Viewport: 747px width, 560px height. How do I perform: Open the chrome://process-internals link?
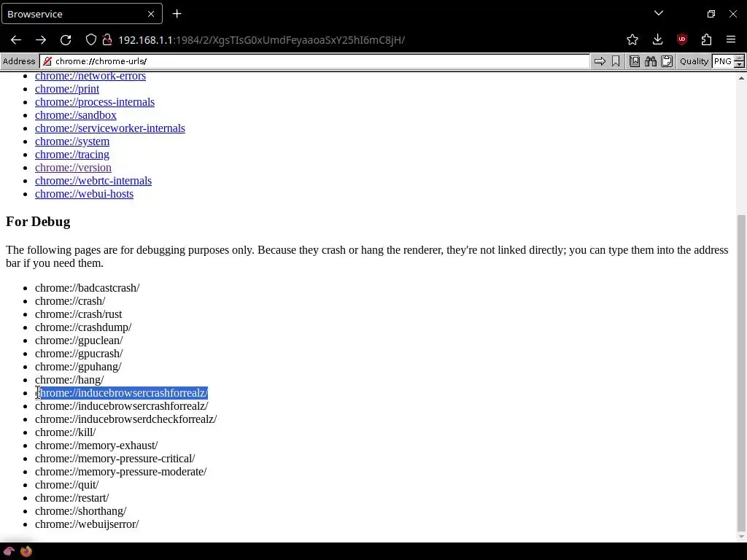click(x=95, y=102)
